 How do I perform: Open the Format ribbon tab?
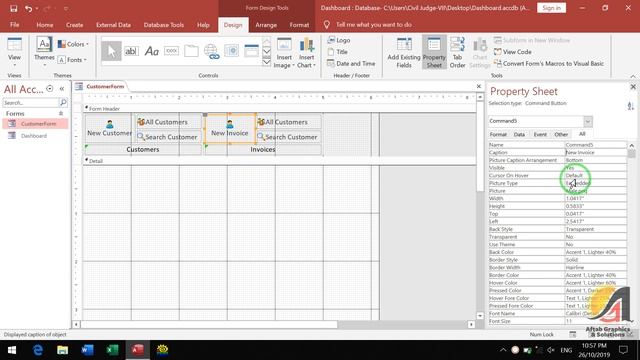[299, 25]
